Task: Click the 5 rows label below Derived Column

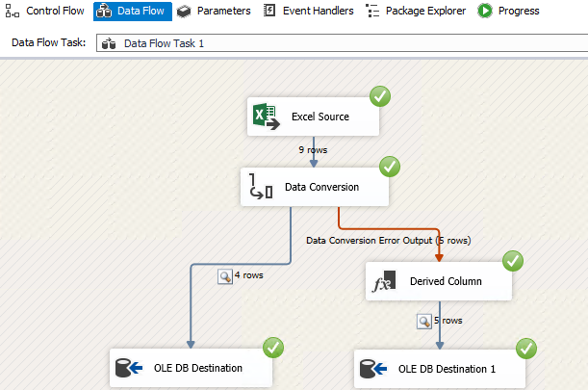Action: (448, 321)
